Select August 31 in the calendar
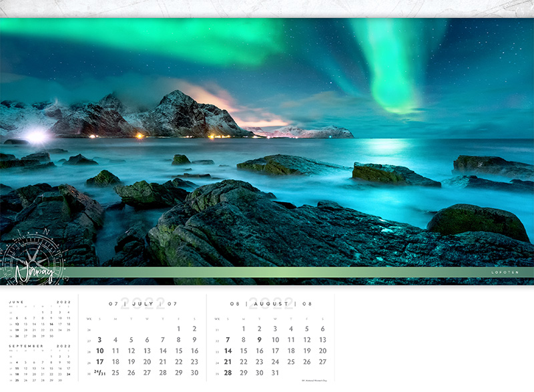Viewport: 534px width, 392px height. coord(275,373)
